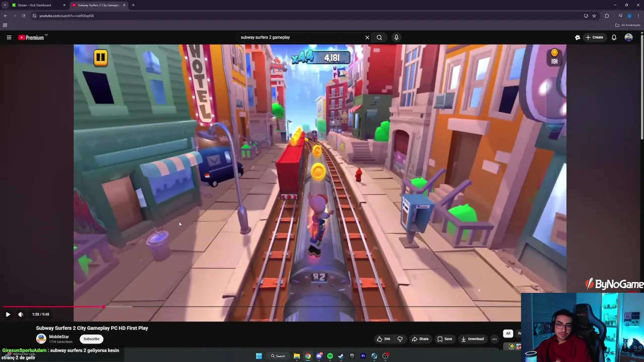This screenshot has width=644, height=362.
Task: Download the video
Action: (x=472, y=339)
